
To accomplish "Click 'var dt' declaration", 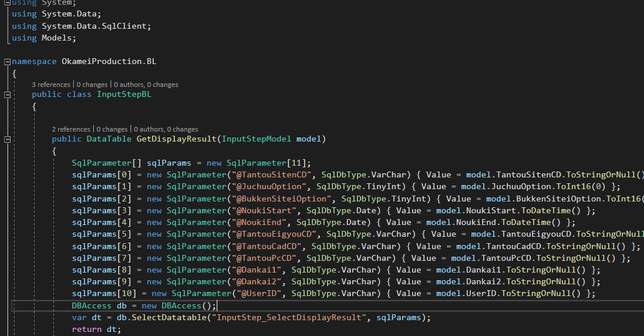I will 87,318.
